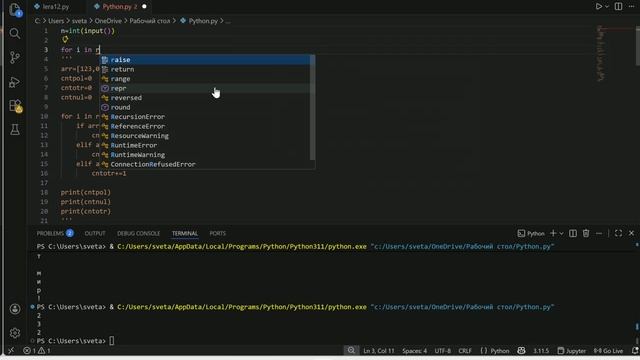Image resolution: width=640 pixels, height=360 pixels.
Task: Click 'sveta' in breadcrumb path
Action: 79,21
